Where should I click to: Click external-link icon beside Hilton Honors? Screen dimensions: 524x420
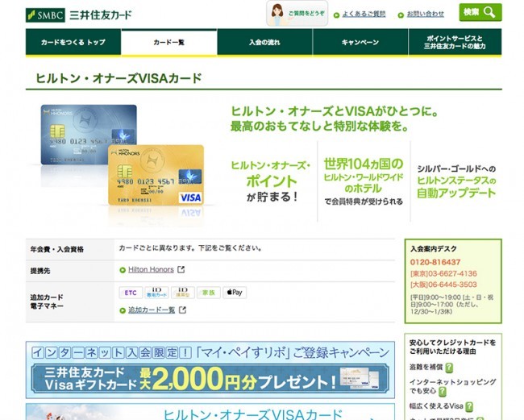tap(181, 269)
